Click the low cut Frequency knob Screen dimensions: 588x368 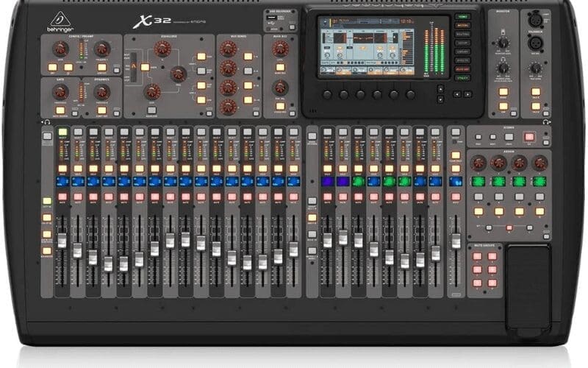101,49
